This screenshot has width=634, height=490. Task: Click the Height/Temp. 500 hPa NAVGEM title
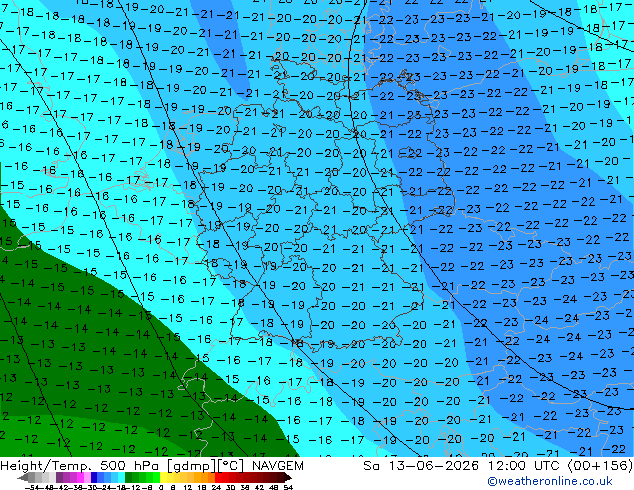point(152,466)
